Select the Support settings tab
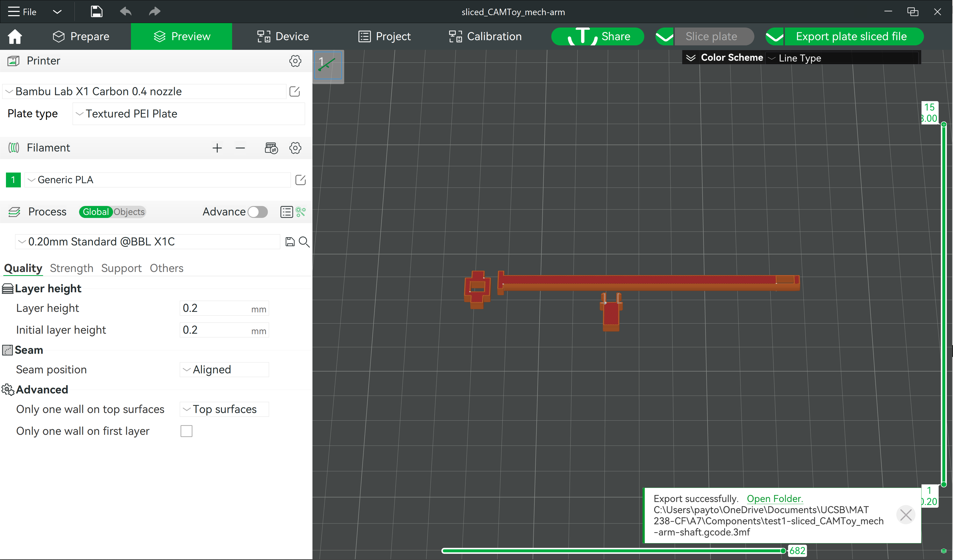Viewport: 953px width, 560px height. tap(122, 268)
